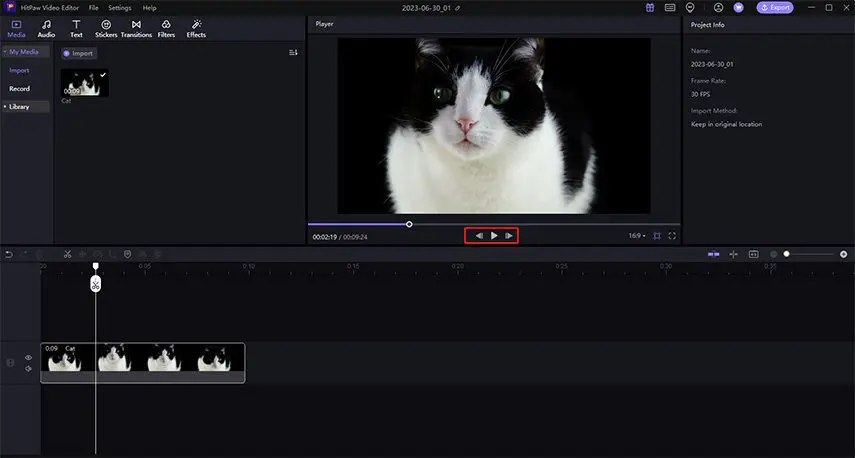Click the timeline zoom slider handle
Viewport: 855px width, 458px height.
click(x=787, y=254)
